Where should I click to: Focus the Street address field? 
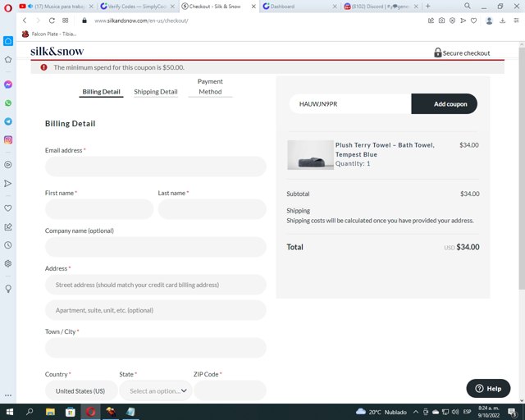[156, 285]
